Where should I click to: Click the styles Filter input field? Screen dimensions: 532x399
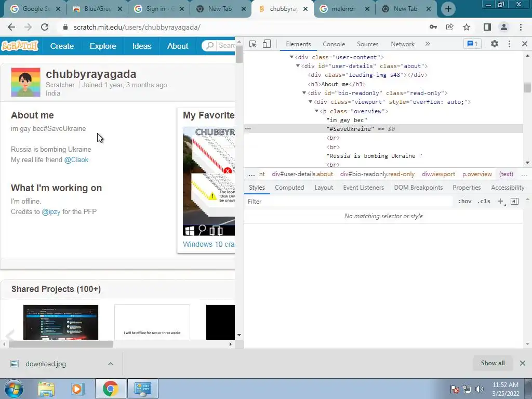coord(350,202)
